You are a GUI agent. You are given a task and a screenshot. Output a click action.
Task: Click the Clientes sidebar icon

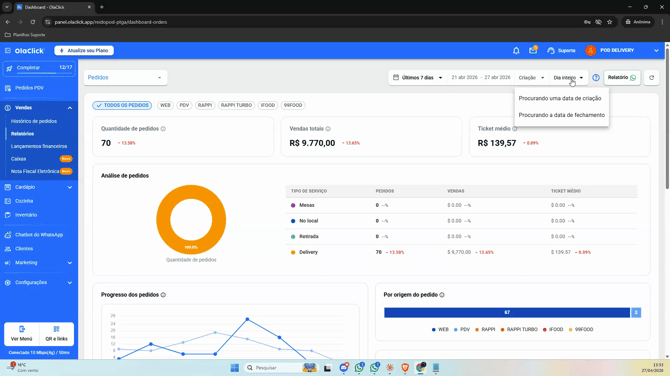[8, 249]
